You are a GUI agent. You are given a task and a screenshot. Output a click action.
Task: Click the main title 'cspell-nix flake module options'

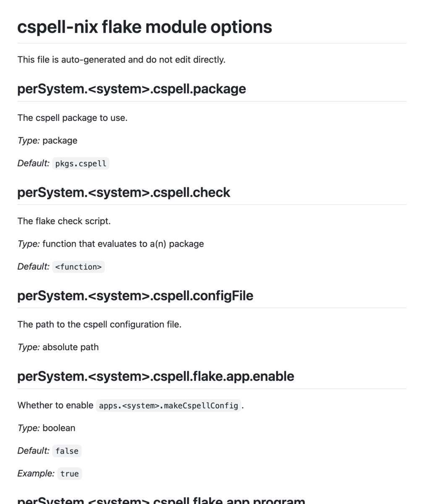tap(145, 27)
